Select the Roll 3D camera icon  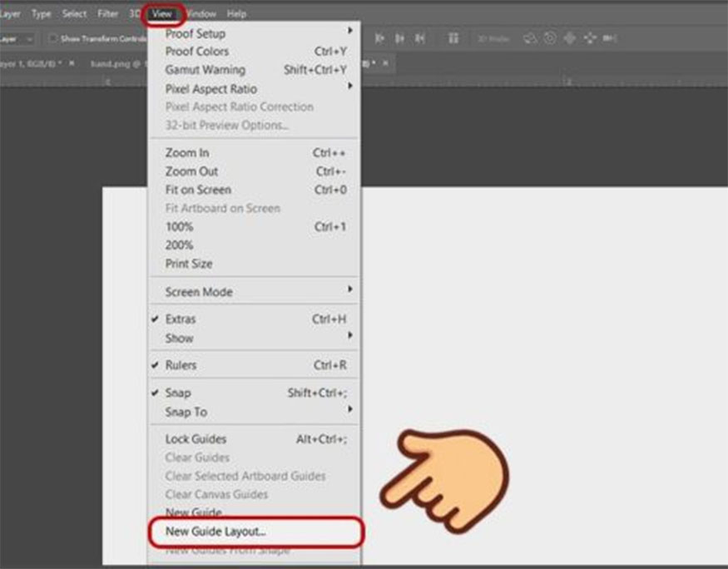(549, 38)
